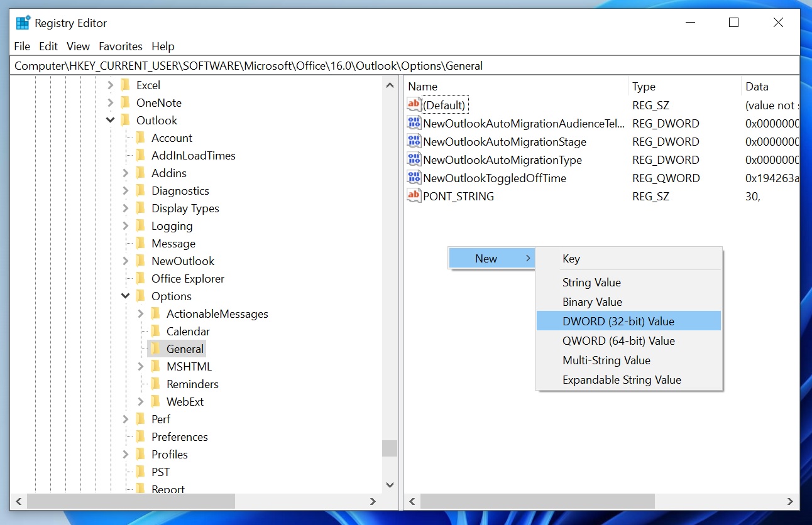The image size is (812, 525).
Task: Sort values by the Data column header
Action: 771,87
